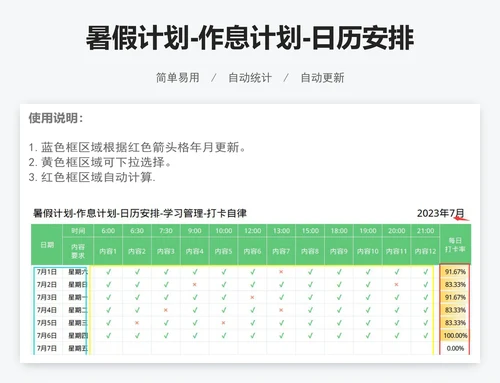Screen dimensions: 500x383
Task: Click the green check in 7月3日 row under 18:00
Action: click(339, 297)
